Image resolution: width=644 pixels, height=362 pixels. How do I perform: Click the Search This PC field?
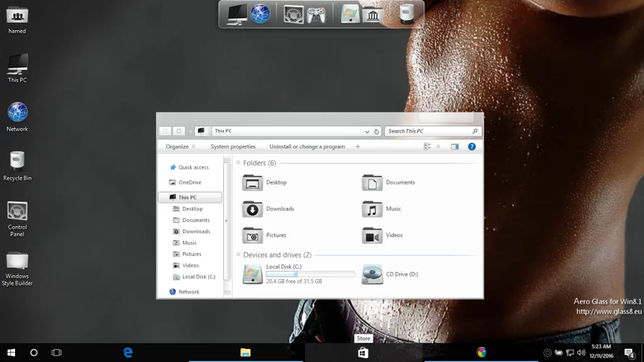(x=429, y=131)
